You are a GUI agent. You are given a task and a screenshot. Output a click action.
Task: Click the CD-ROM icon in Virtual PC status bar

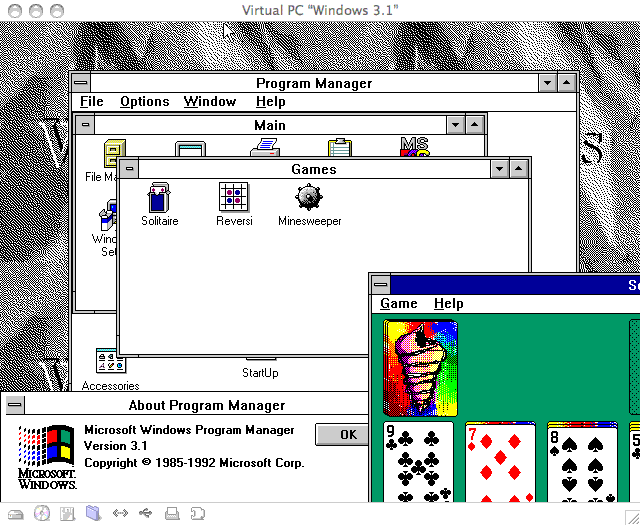42,513
